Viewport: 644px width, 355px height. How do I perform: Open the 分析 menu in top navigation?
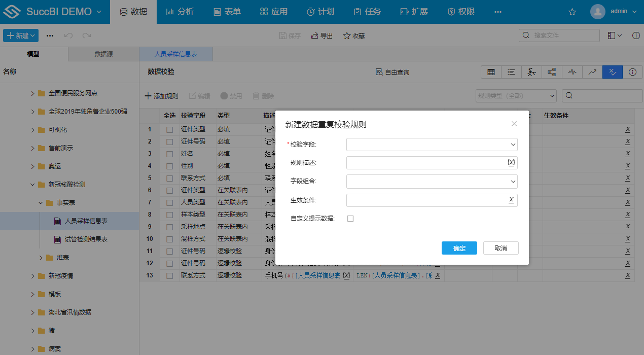(x=180, y=12)
